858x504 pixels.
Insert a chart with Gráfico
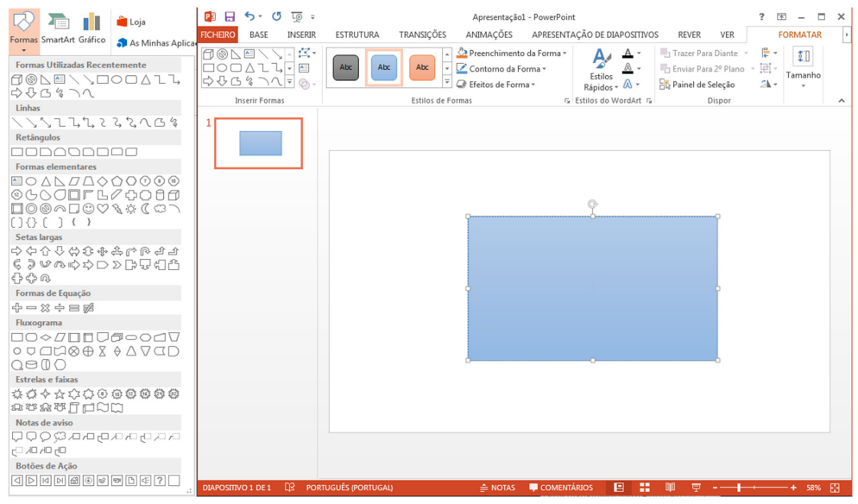91,28
